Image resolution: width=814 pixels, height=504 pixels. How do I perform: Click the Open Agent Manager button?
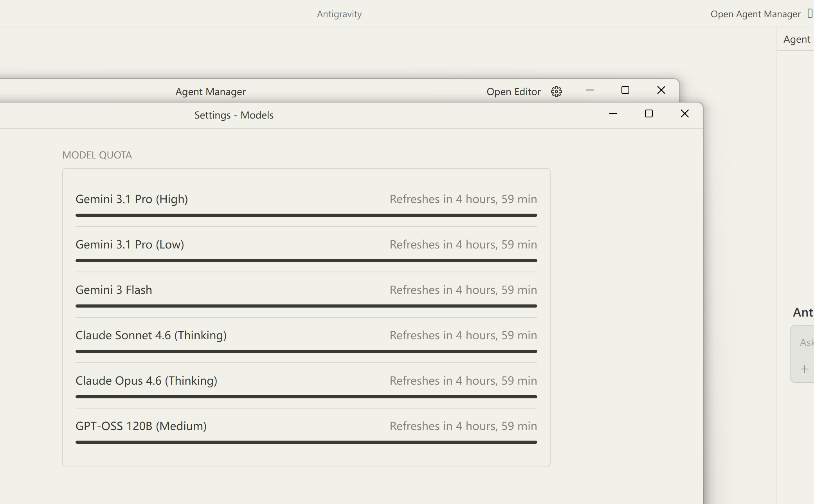click(x=755, y=14)
